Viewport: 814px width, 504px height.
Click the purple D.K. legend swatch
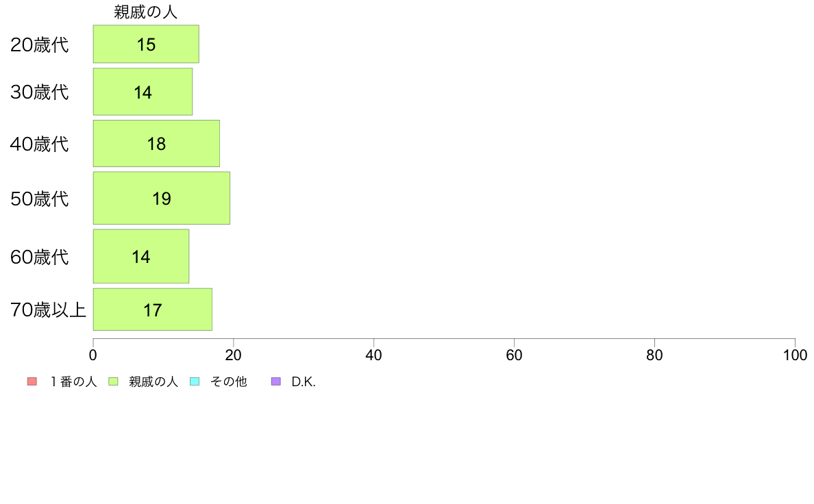[276, 381]
